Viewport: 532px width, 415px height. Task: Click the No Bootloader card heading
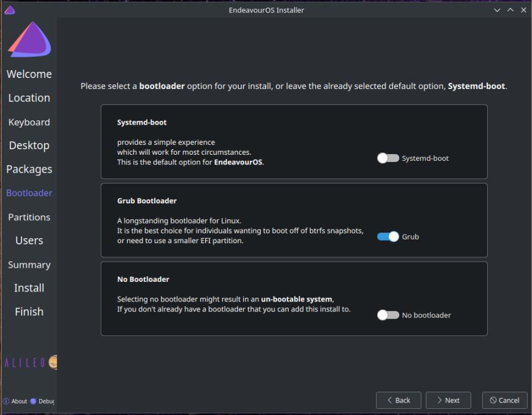[143, 279]
